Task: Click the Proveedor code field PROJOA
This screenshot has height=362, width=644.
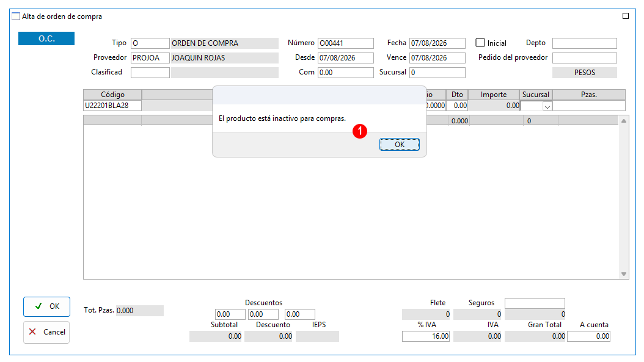Action: (150, 58)
